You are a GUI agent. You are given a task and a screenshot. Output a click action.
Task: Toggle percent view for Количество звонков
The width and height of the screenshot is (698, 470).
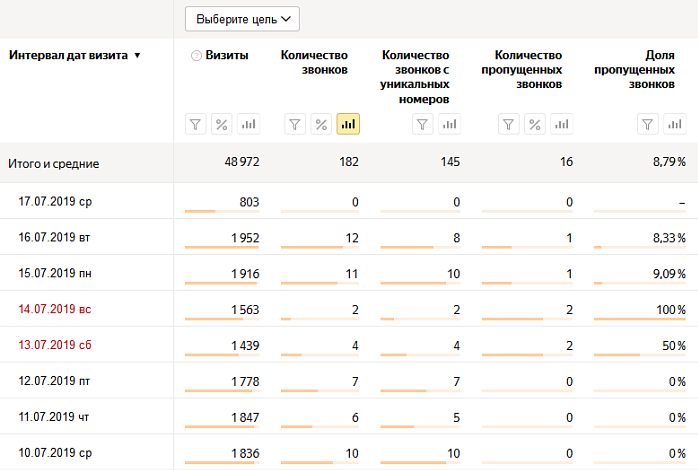pos(321,124)
